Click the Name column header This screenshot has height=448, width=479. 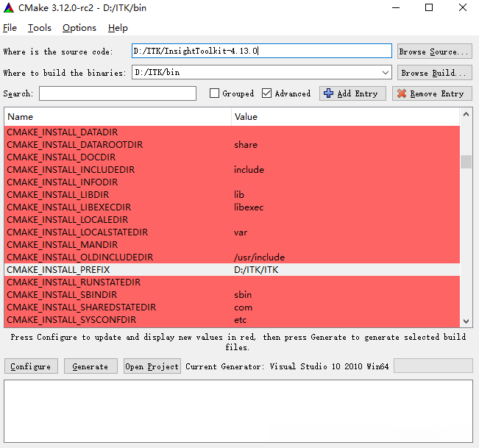pyautogui.click(x=118, y=117)
